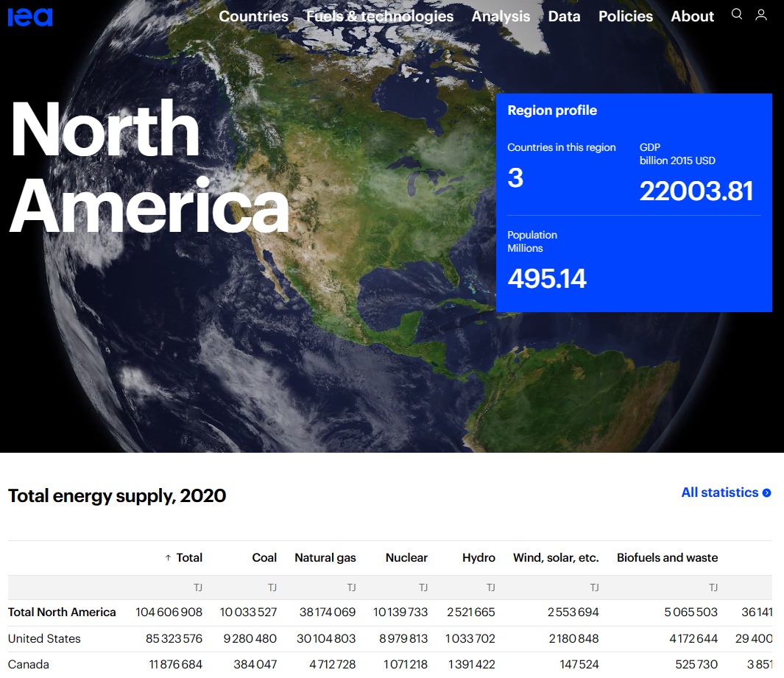784x678 pixels.
Task: Select nuclear value 10 139 733
Action: coord(400,612)
